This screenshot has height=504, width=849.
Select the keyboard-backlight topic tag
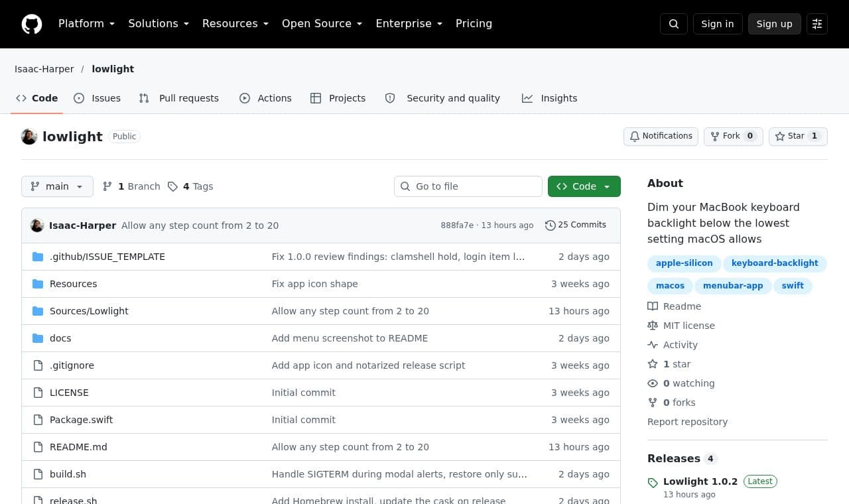click(775, 263)
